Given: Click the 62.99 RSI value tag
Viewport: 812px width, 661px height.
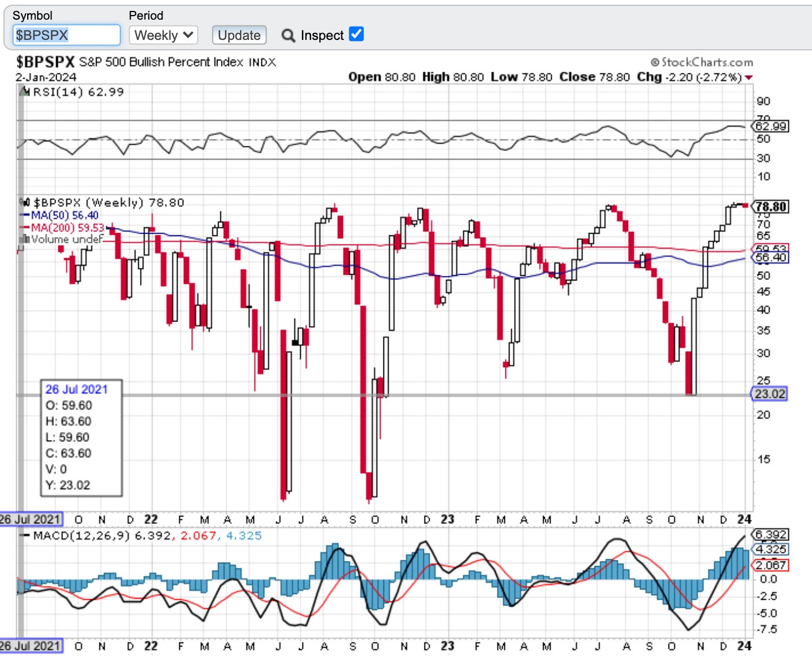Looking at the screenshot, I should (771, 126).
